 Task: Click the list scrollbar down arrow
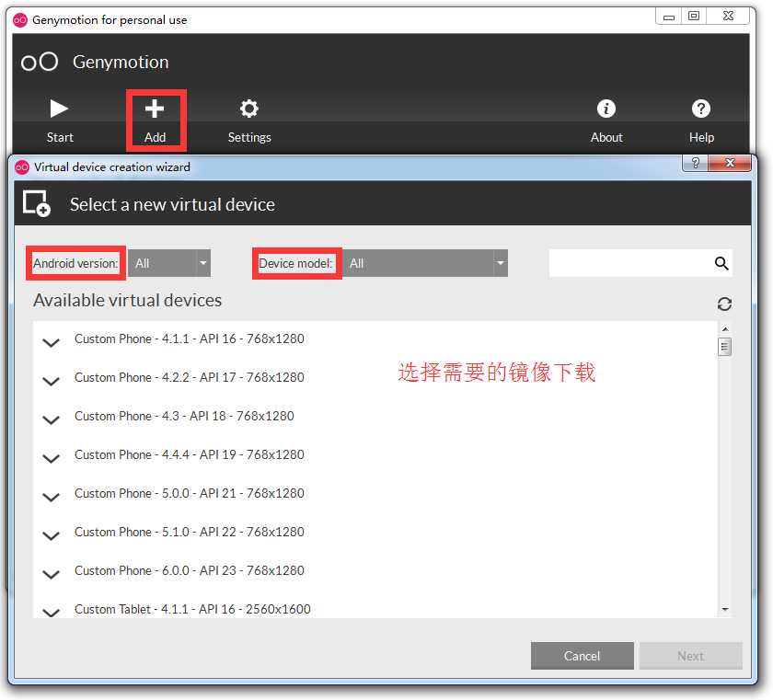pos(725,609)
